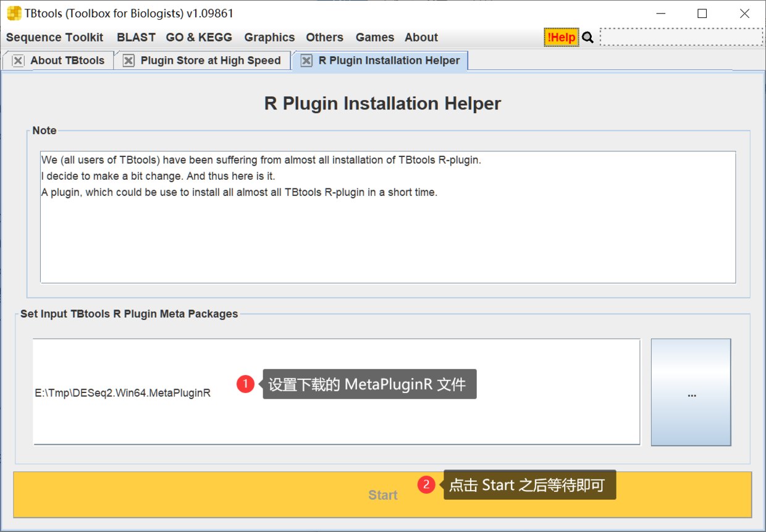Open the Others menu
The height and width of the screenshot is (532, 766).
click(x=324, y=37)
